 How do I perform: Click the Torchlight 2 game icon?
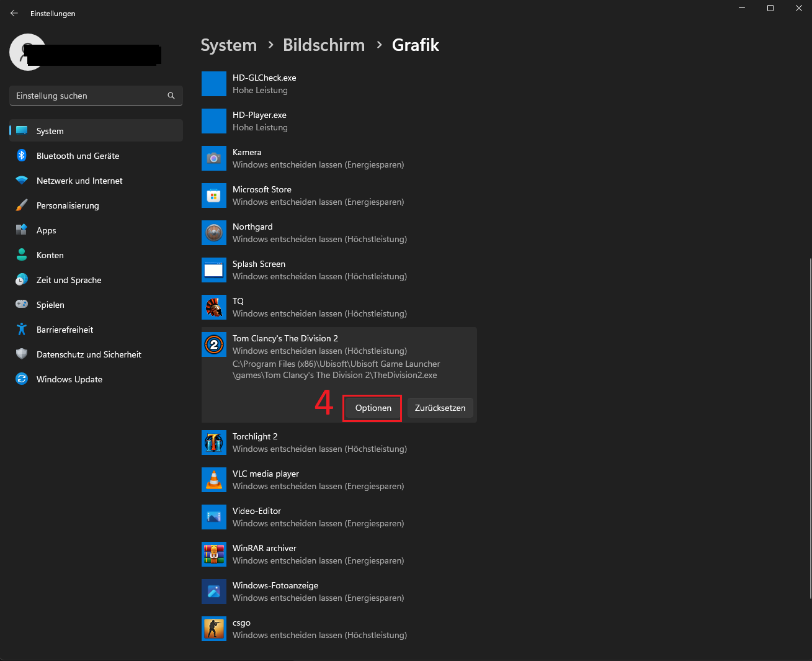pyautogui.click(x=214, y=443)
